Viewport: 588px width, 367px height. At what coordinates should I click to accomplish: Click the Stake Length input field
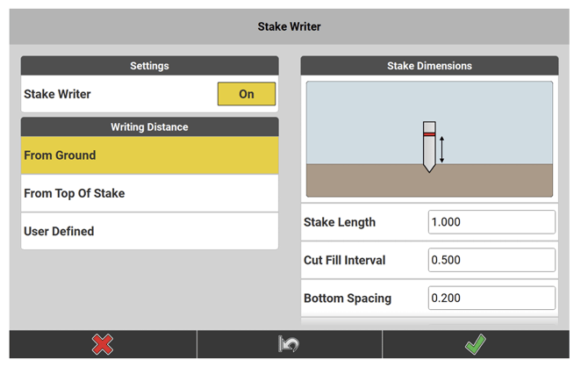pyautogui.click(x=491, y=222)
